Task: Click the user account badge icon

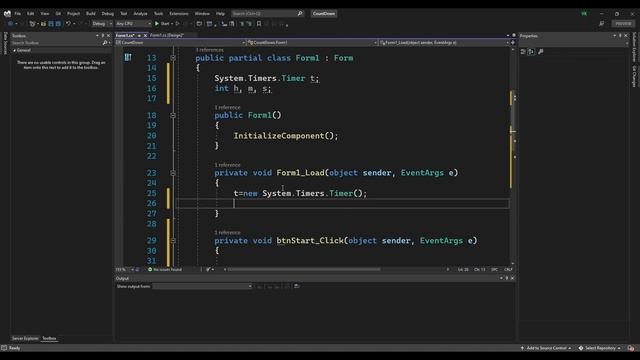Action: pyautogui.click(x=584, y=13)
